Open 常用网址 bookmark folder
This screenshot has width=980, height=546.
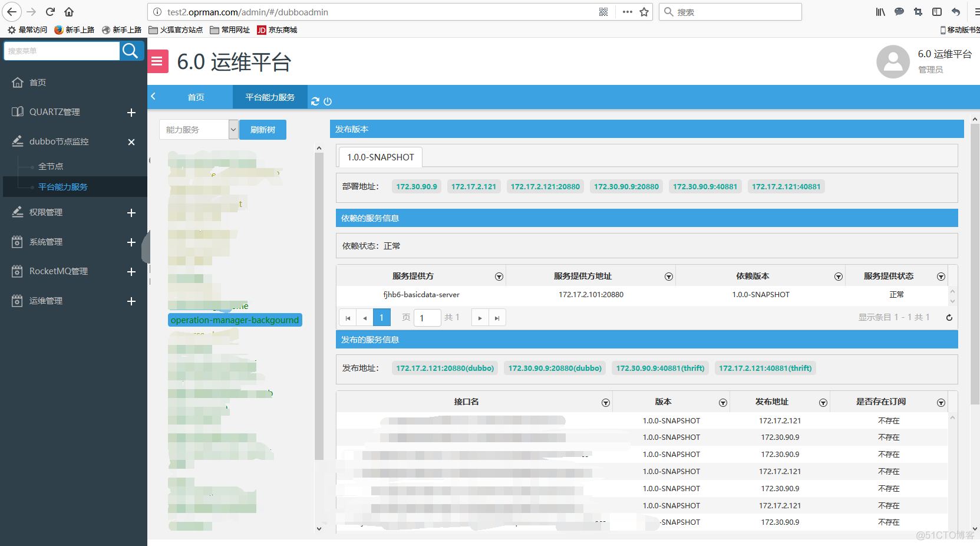(x=230, y=30)
